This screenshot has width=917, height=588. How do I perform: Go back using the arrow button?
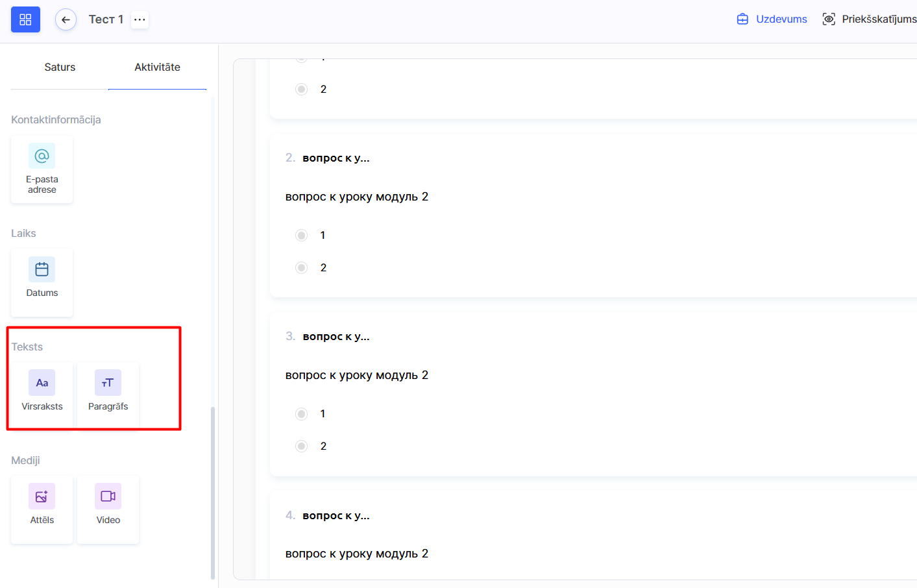coord(66,19)
